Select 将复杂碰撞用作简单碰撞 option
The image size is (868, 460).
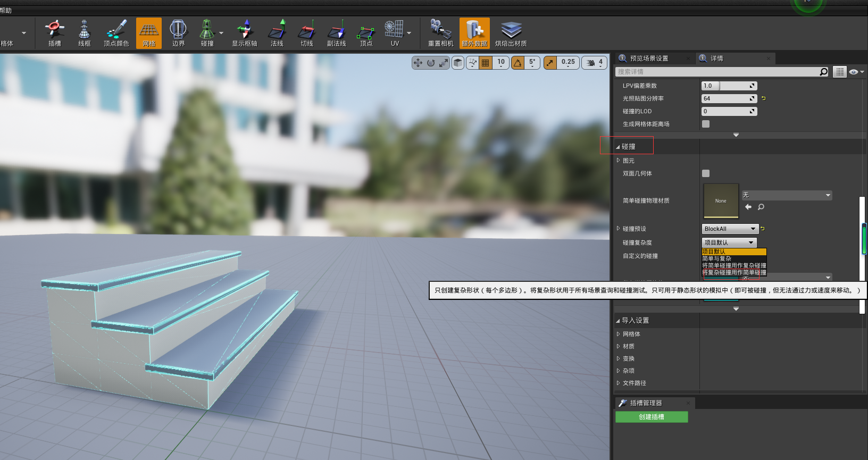point(734,272)
